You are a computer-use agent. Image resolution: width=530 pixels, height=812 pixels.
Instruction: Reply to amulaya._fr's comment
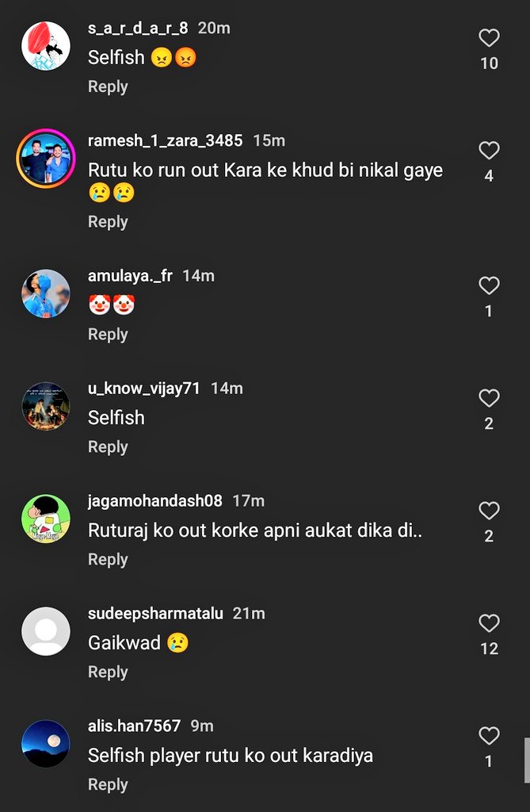tap(108, 335)
